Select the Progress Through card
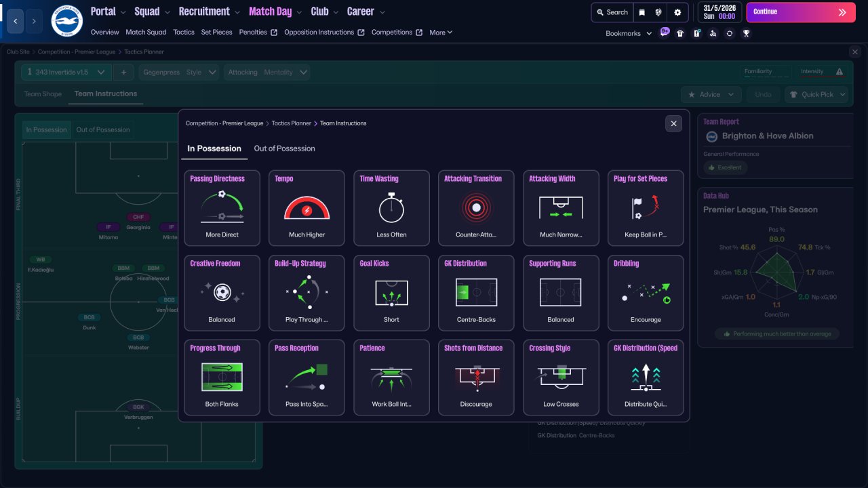 click(x=222, y=378)
